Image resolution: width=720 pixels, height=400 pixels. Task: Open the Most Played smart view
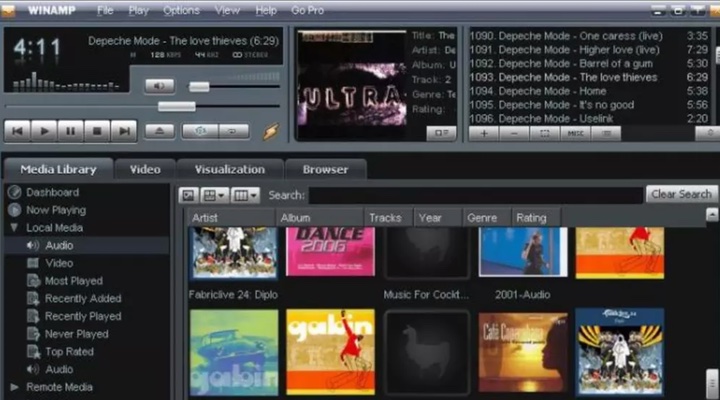(x=73, y=281)
